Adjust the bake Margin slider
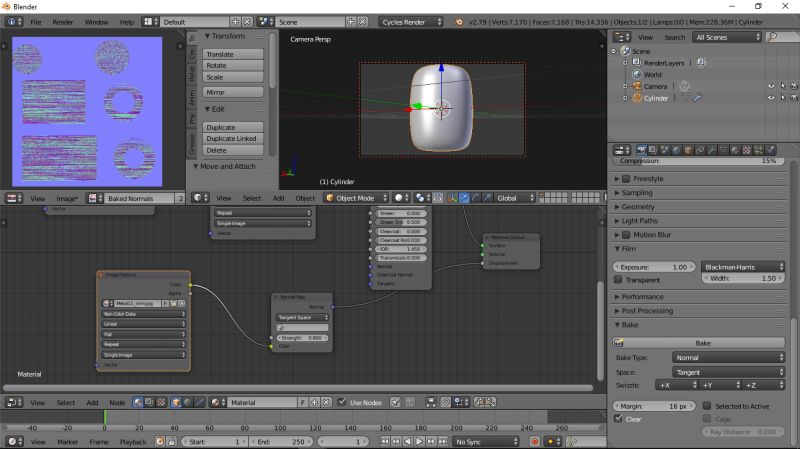This screenshot has height=449, width=800. pos(654,406)
